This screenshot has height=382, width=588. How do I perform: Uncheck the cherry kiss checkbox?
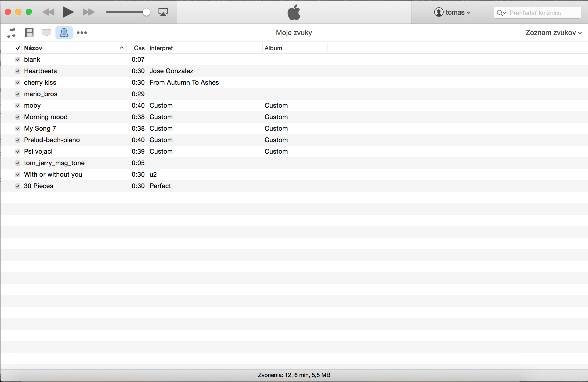(x=18, y=83)
